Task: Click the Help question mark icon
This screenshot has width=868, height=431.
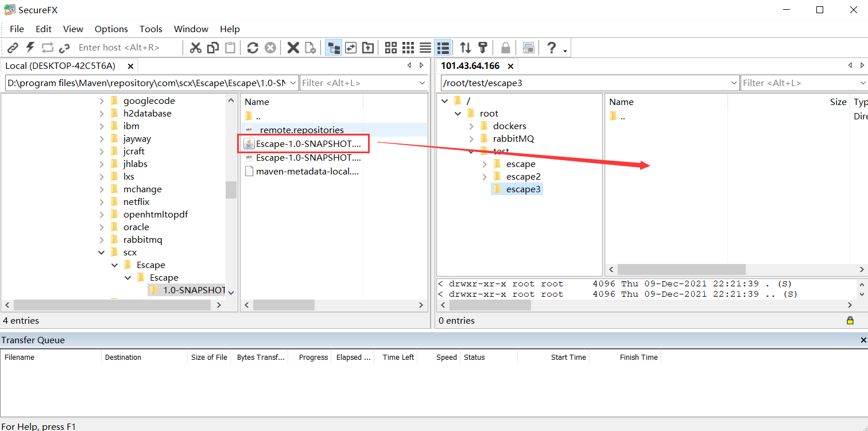Action: [x=552, y=48]
